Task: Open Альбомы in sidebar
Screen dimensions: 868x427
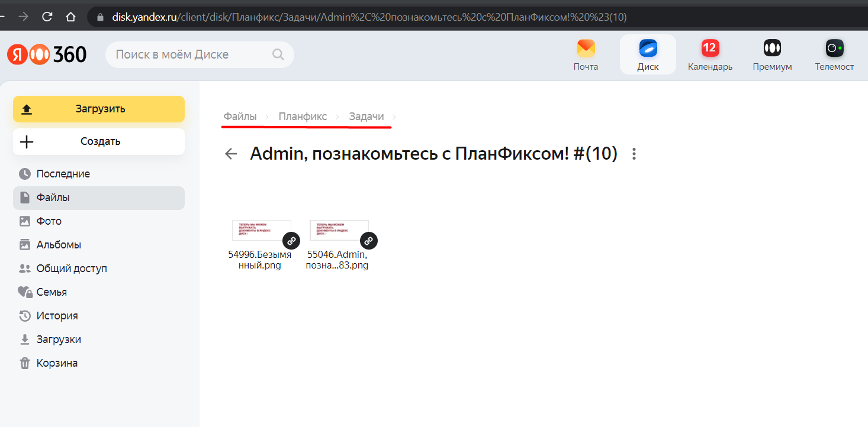Action: point(99,245)
